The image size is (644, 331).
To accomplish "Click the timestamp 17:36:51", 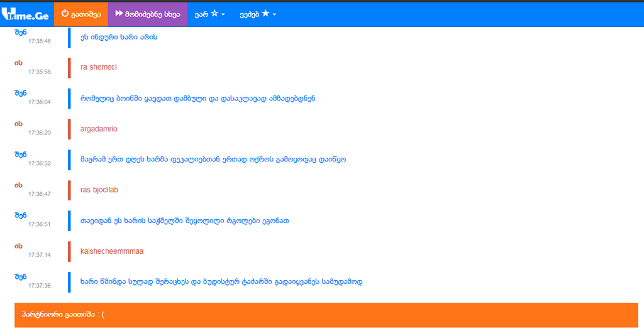I will click(x=40, y=224).
